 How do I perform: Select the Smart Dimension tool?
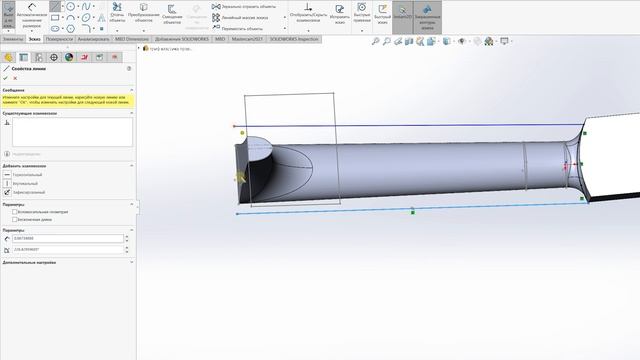click(32, 14)
